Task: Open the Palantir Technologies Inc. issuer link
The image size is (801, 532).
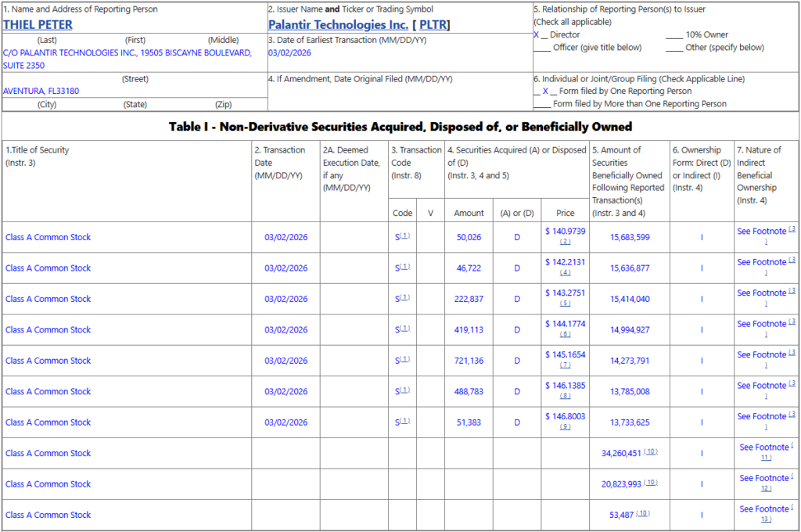Action: click(337, 24)
